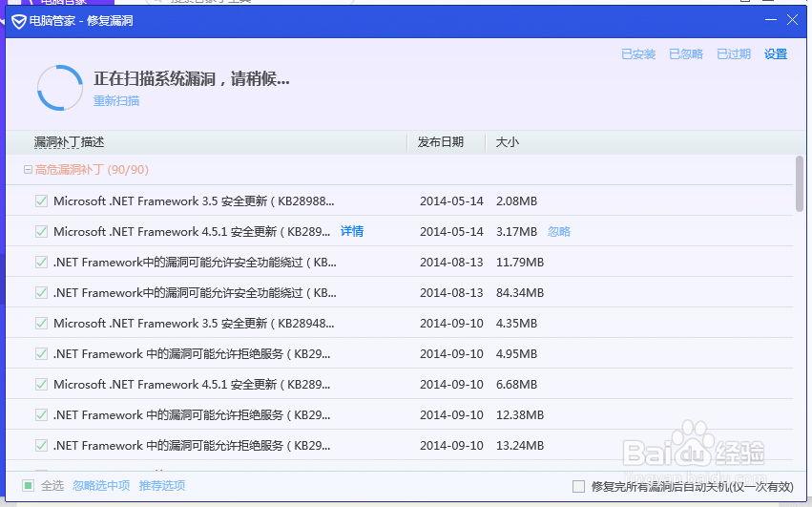
Task: Click the 6.68MB size value
Action: [x=516, y=385]
